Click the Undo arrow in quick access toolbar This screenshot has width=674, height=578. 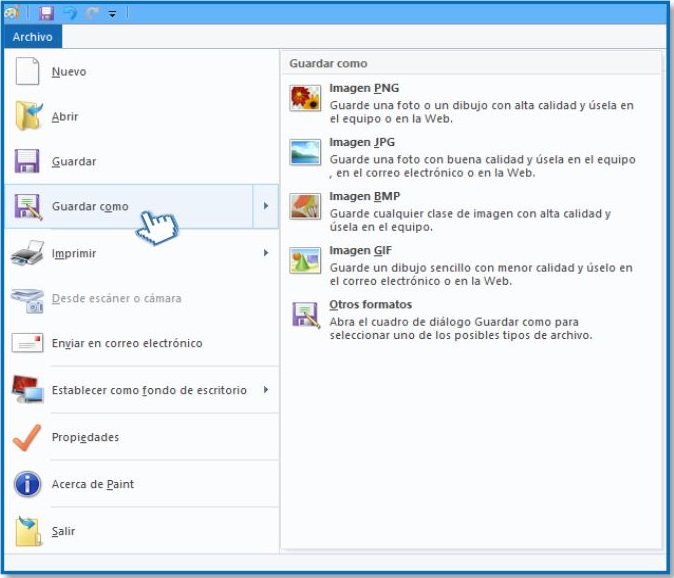click(x=70, y=13)
